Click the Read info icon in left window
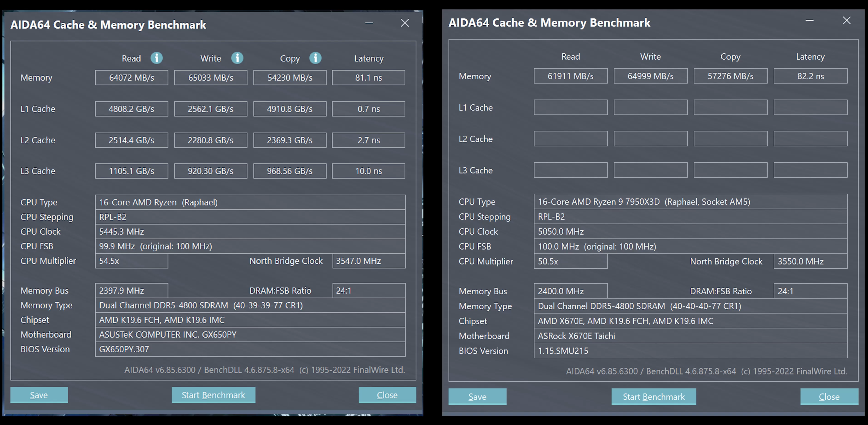 click(156, 58)
